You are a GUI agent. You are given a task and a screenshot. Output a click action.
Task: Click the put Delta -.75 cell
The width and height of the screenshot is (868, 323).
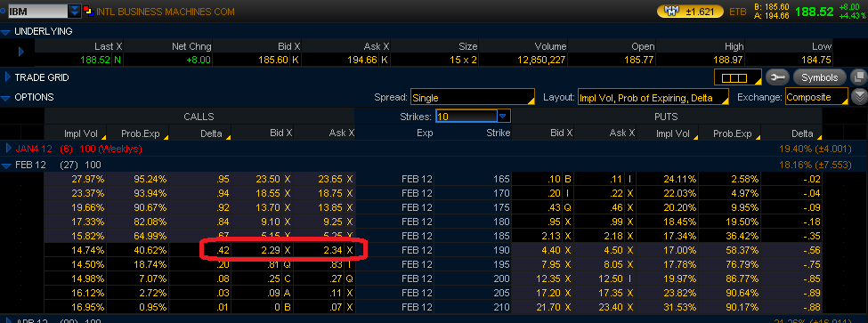click(812, 265)
